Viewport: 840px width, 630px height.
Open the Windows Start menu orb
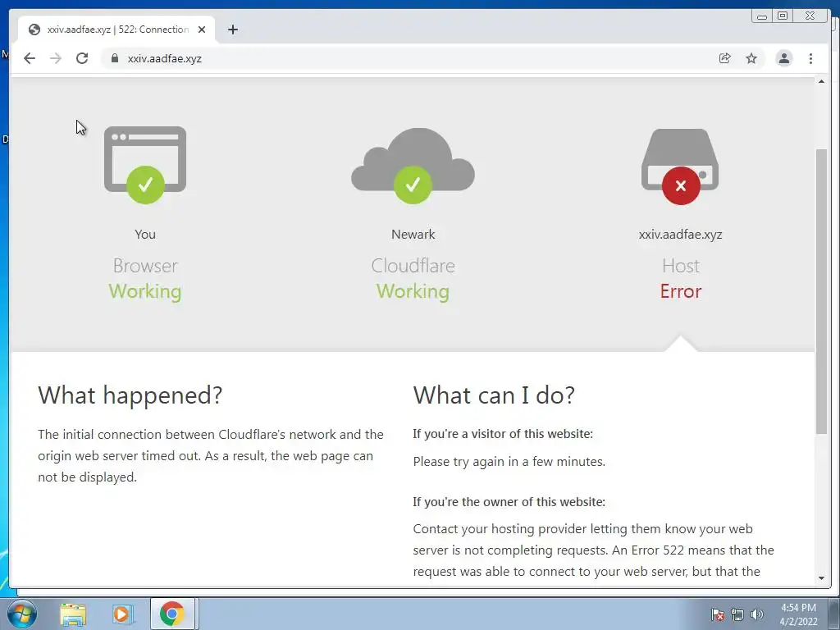(x=22, y=614)
